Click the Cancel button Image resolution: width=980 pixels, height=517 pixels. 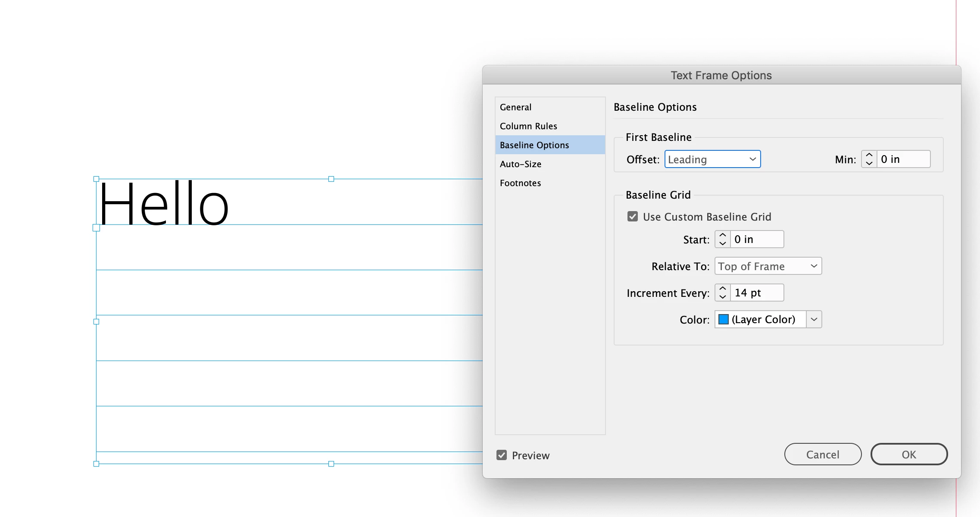point(822,455)
